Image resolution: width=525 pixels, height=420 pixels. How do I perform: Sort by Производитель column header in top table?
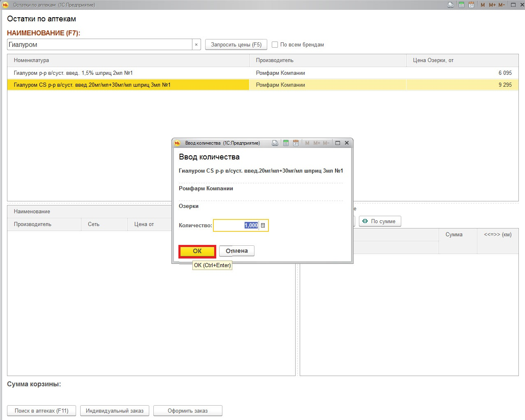[275, 60]
